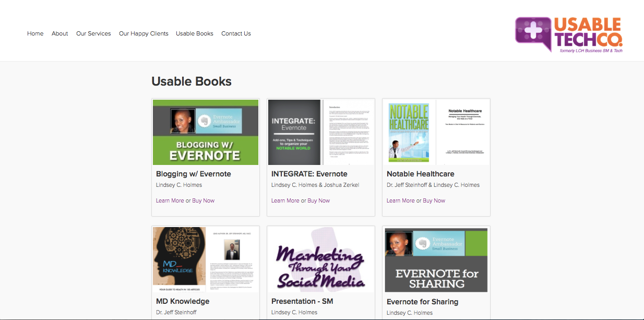This screenshot has width=644, height=320.
Task: Go to the About page
Action: pyautogui.click(x=59, y=33)
